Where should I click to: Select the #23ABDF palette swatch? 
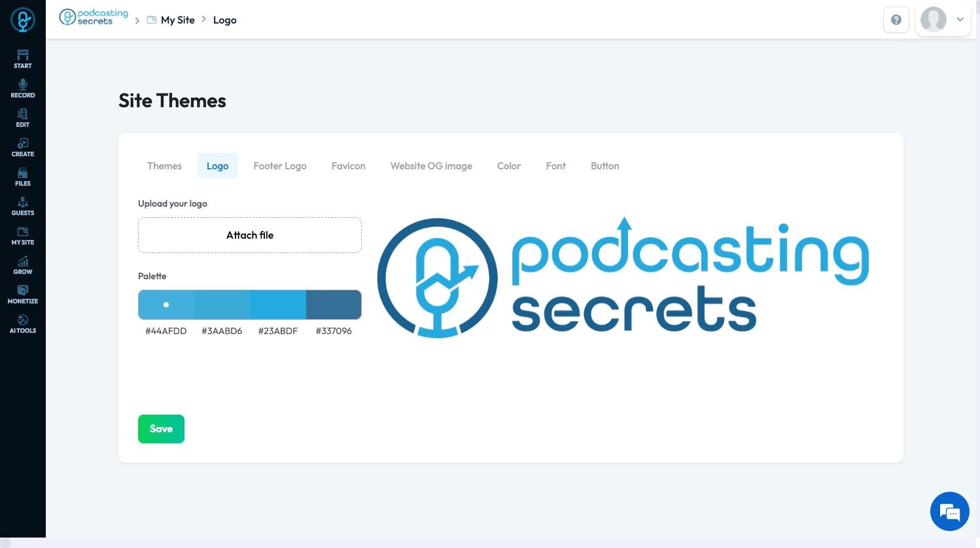(x=278, y=305)
